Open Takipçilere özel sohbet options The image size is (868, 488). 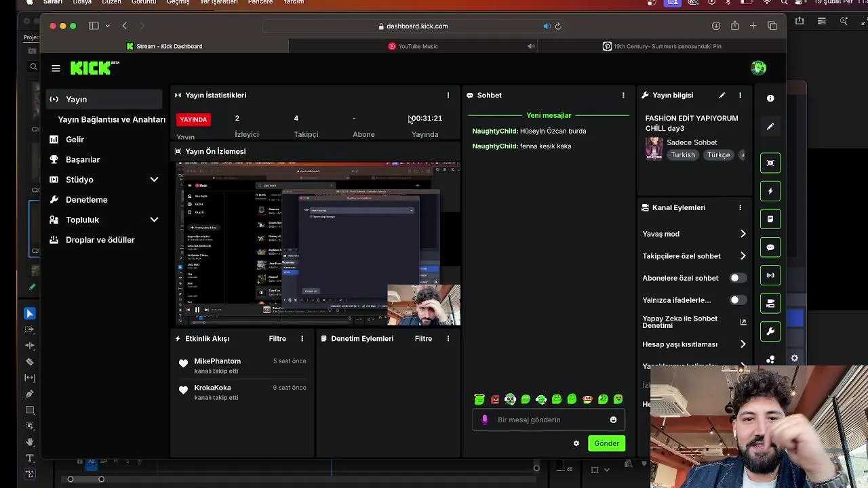click(694, 256)
